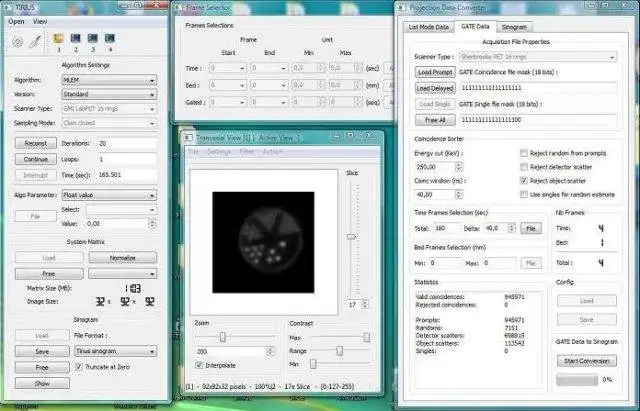Click the GATE Coincidence file mask field
This screenshot has height=411, width=640.
538,88
